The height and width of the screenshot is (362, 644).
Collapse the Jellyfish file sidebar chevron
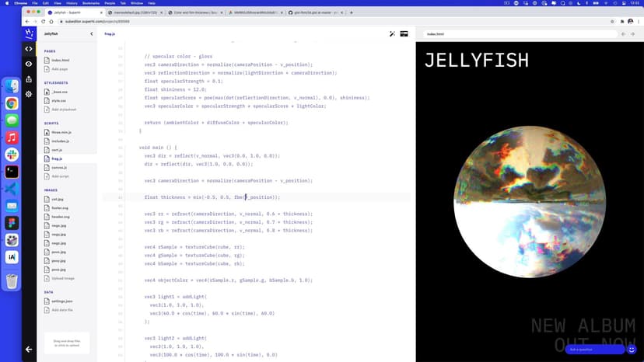pyautogui.click(x=92, y=34)
